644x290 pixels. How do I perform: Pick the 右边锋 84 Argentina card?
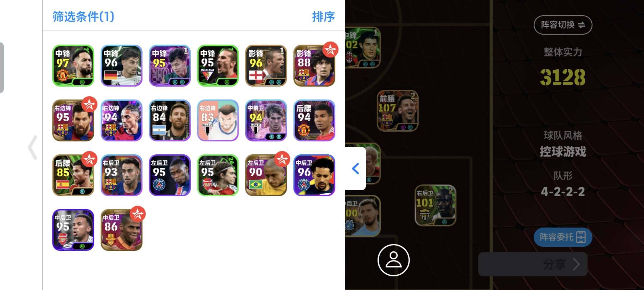[x=170, y=120]
